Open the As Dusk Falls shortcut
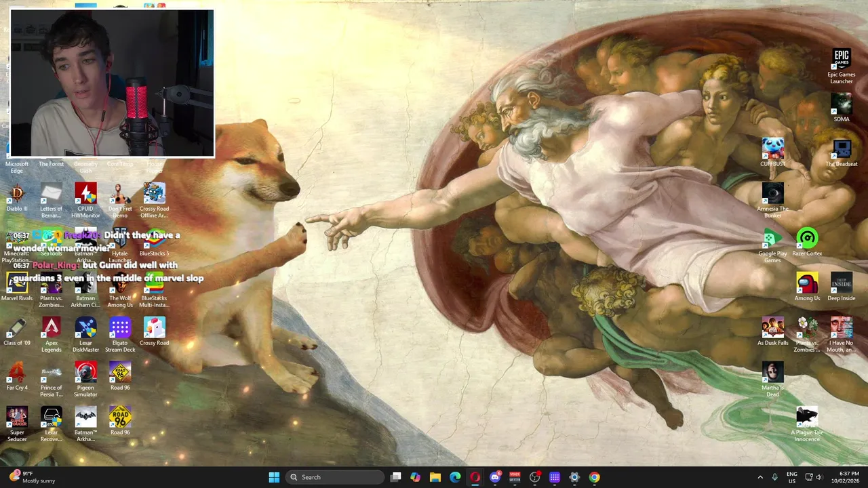This screenshot has height=488, width=868. (x=772, y=332)
